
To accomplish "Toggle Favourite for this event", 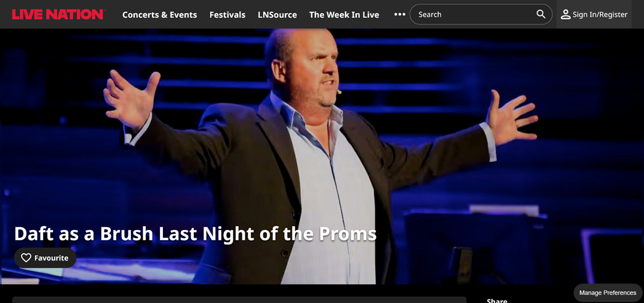I will pyautogui.click(x=45, y=258).
